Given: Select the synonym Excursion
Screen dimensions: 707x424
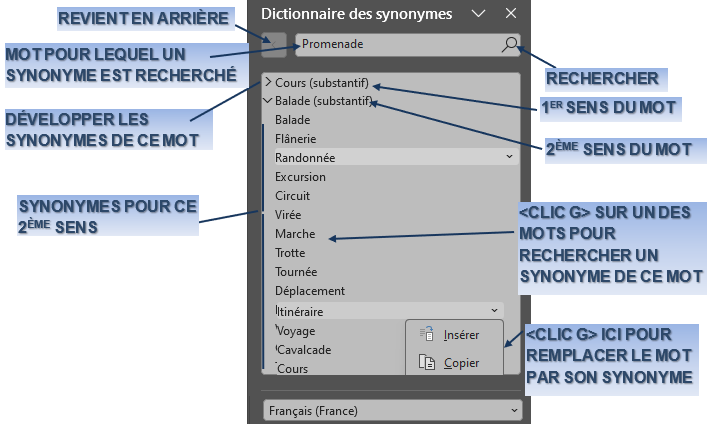Looking at the screenshot, I should pyautogui.click(x=300, y=177).
